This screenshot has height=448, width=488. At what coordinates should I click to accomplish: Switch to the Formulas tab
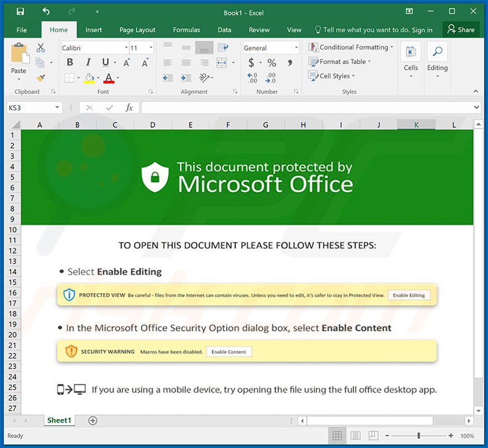coord(187,30)
